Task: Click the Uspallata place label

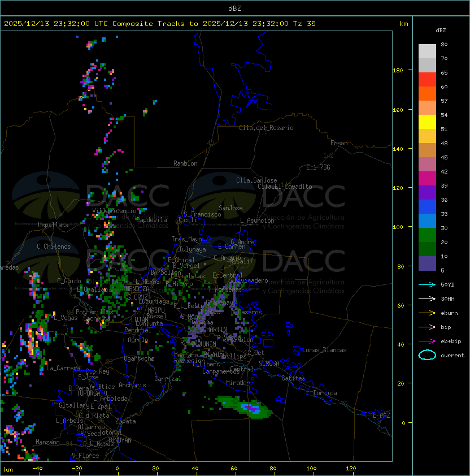Action: pos(53,225)
